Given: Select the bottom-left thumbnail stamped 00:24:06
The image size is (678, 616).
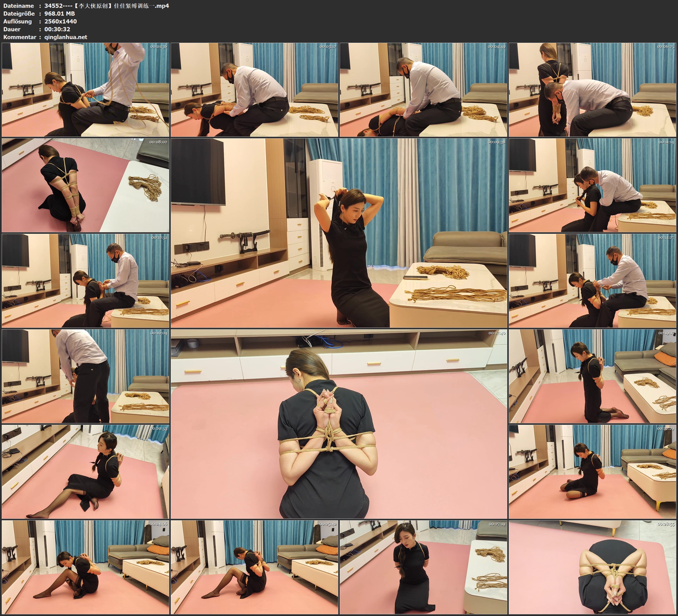Looking at the screenshot, I should pyautogui.click(x=85, y=567).
